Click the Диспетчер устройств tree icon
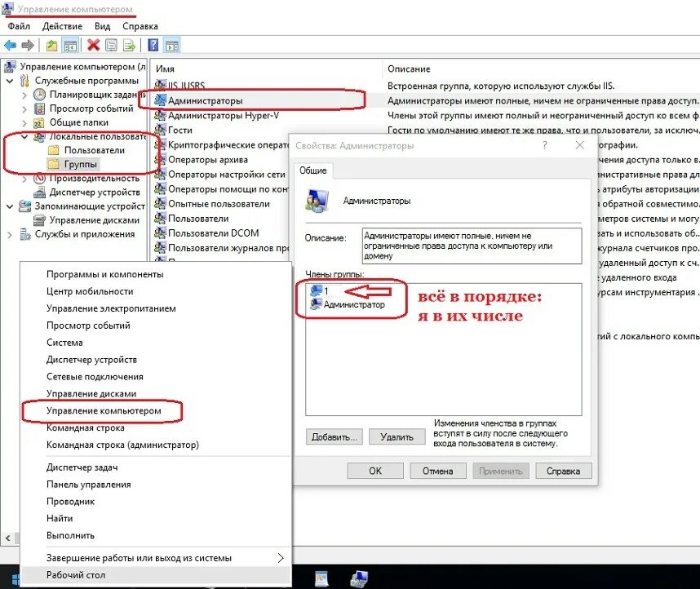Image resolution: width=700 pixels, height=589 pixels. tap(40, 192)
